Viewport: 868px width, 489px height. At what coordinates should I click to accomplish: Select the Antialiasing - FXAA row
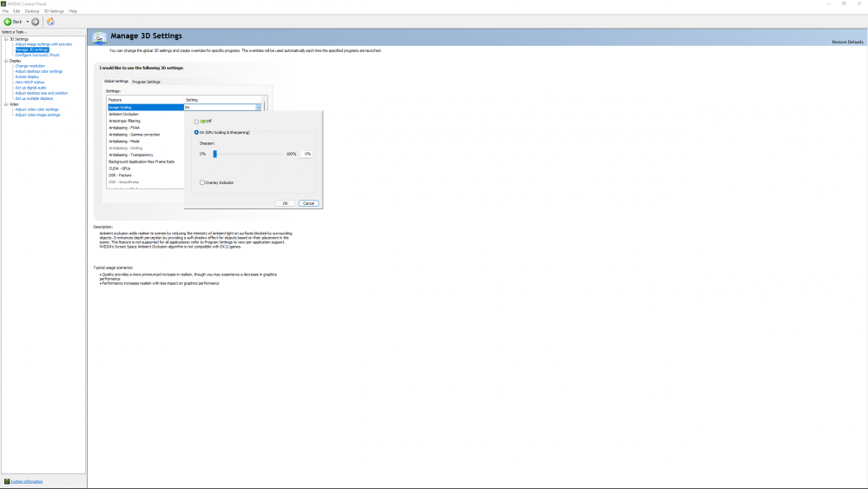146,128
